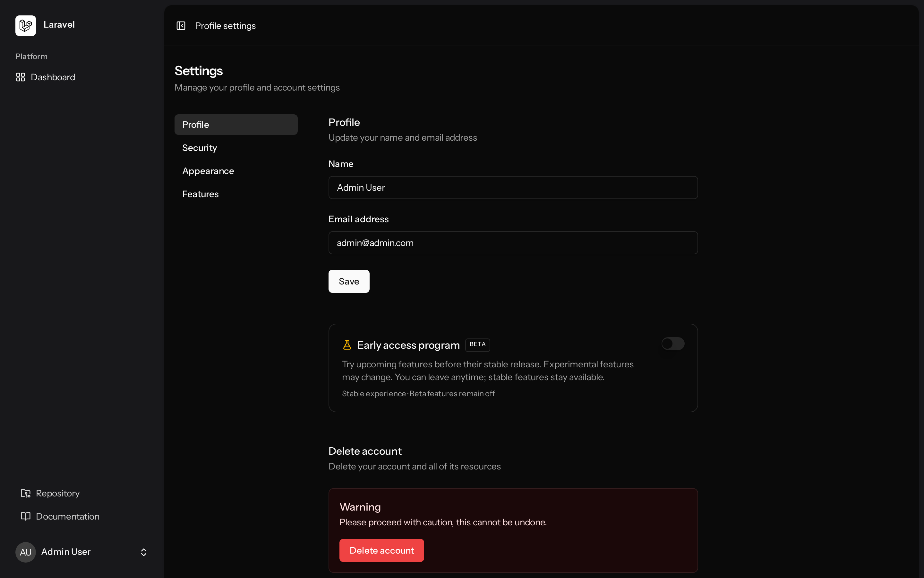Viewport: 924px width, 578px height.
Task: Focus the Email address input field
Action: [513, 243]
